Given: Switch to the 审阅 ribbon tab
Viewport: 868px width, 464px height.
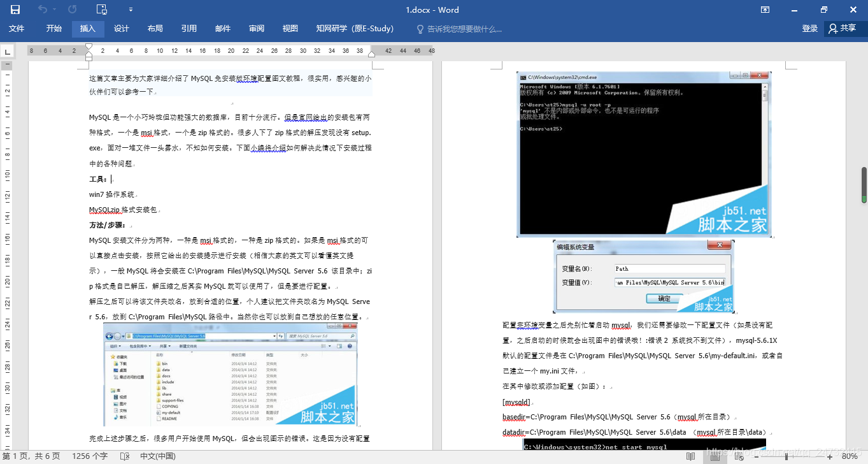Looking at the screenshot, I should [256, 29].
